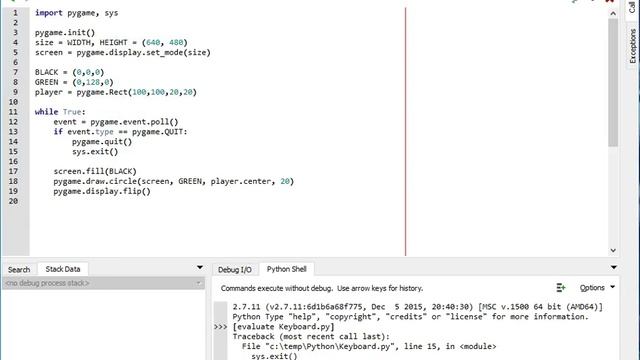Click the 'GREEN = (0,128,0)' line
The image size is (640, 360).
click(x=74, y=82)
